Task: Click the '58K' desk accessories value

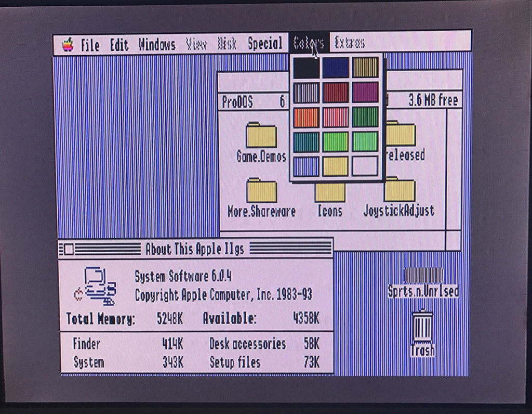Action: [312, 343]
